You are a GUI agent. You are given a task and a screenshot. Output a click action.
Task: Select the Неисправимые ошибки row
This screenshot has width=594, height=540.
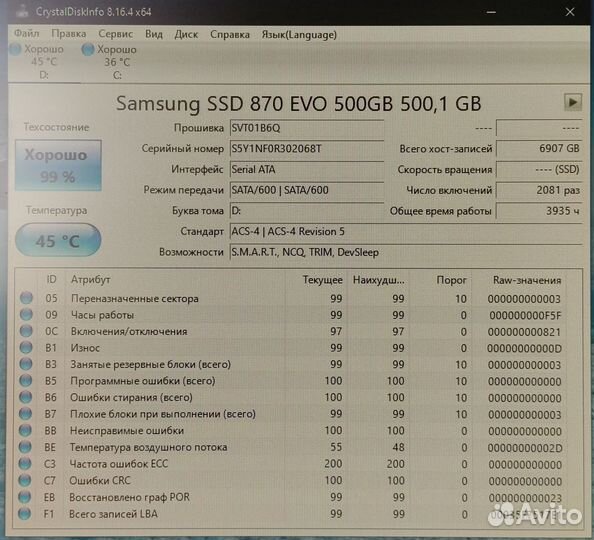(x=292, y=431)
